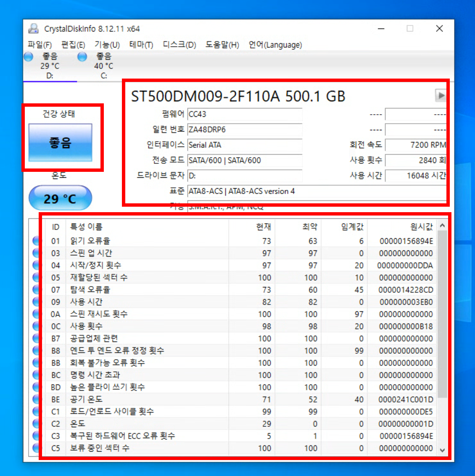The width and height of the screenshot is (475, 476).
Task: Select the 재할당된 섹터 수 attribute name
Action: (99, 277)
